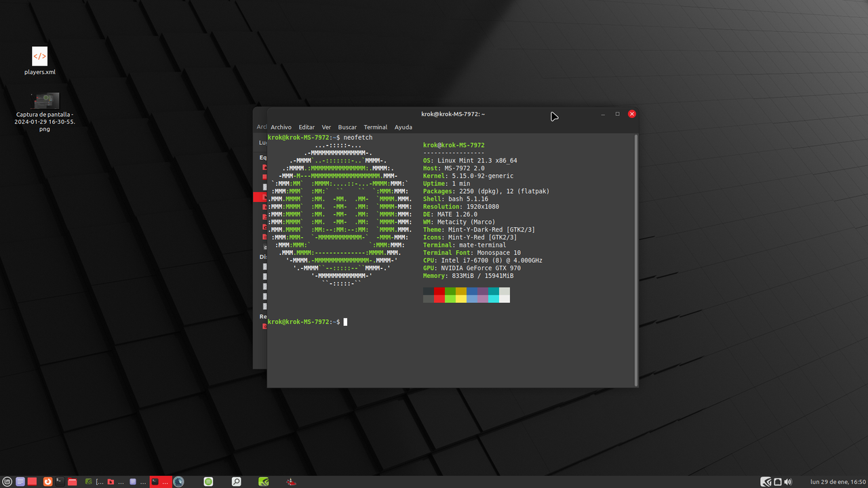This screenshot has width=868, height=488.
Task: Click the Firefox launcher in the panel
Action: [47, 482]
